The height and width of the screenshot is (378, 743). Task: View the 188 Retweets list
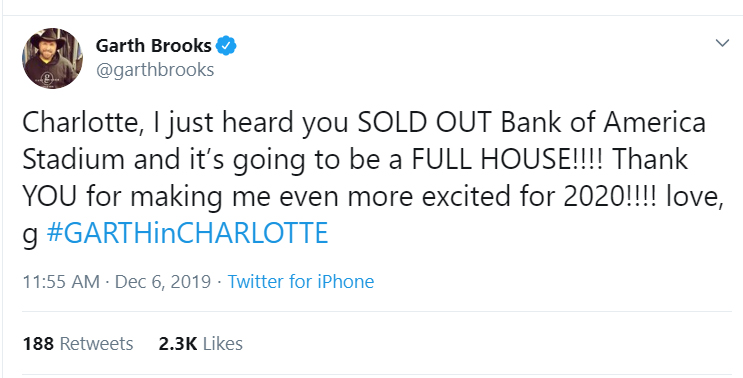78,343
